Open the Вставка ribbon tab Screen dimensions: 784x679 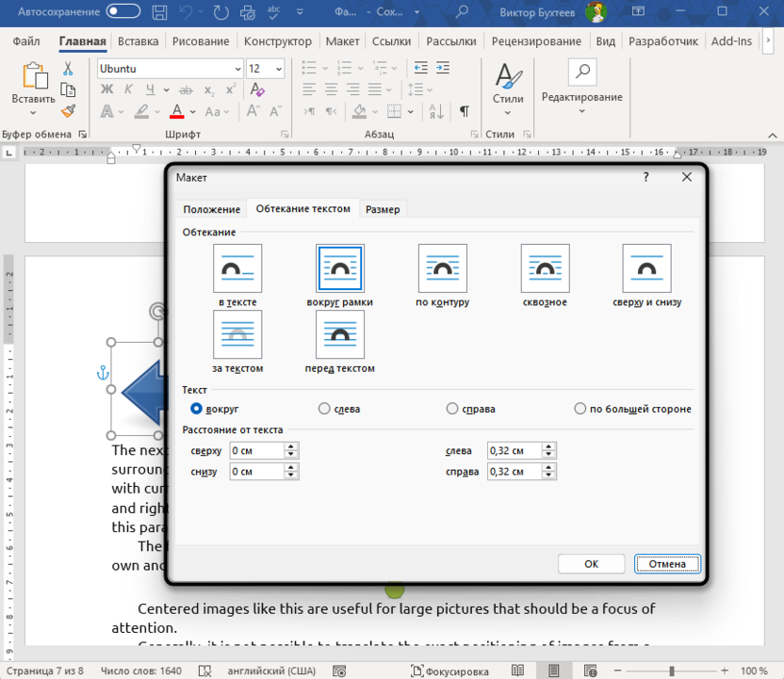(139, 41)
